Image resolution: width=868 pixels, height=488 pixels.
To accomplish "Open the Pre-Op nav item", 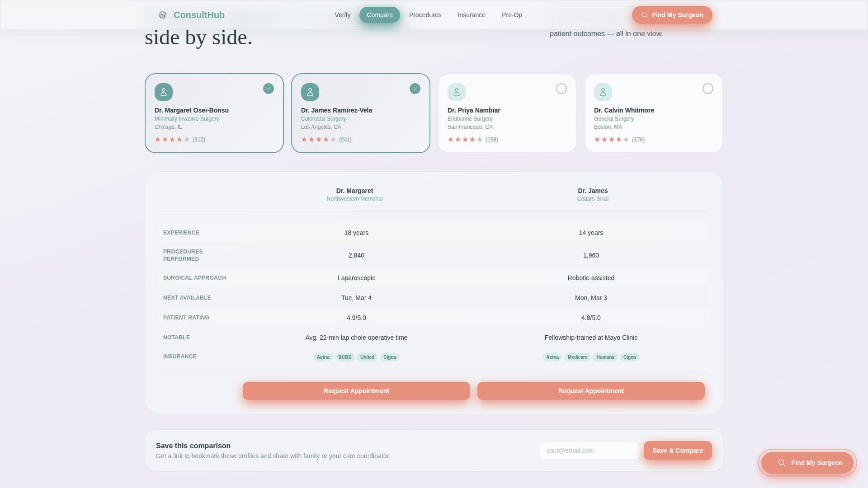I will 512,15.
